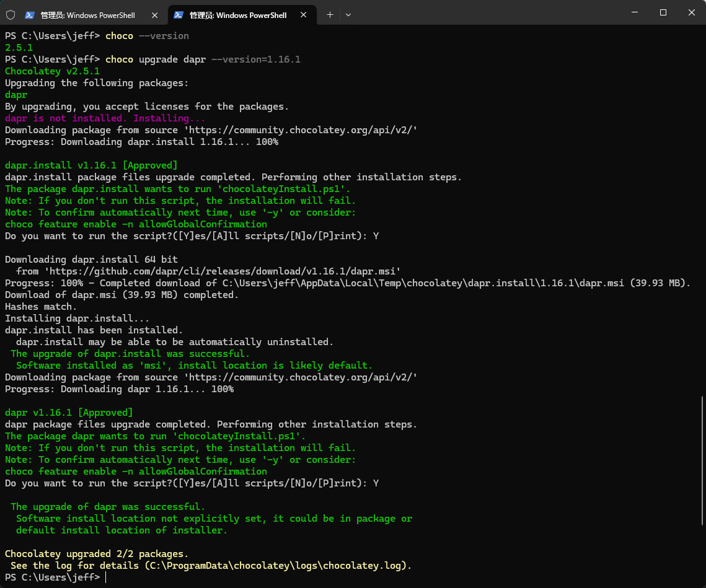
Task: Click 'Downloading dapr.install 64 bit' line
Action: pyautogui.click(x=91, y=260)
